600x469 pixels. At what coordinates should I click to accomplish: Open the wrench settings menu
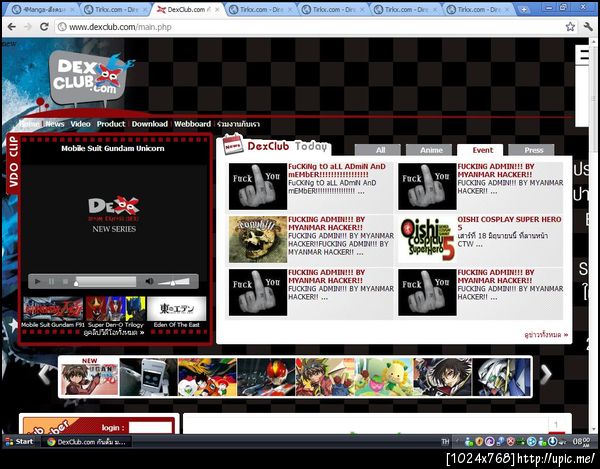(x=588, y=26)
